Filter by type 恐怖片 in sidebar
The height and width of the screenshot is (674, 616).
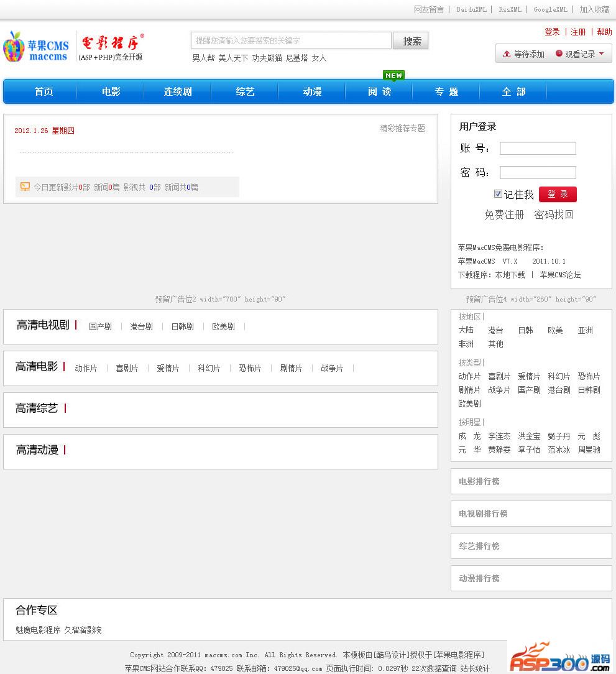589,377
